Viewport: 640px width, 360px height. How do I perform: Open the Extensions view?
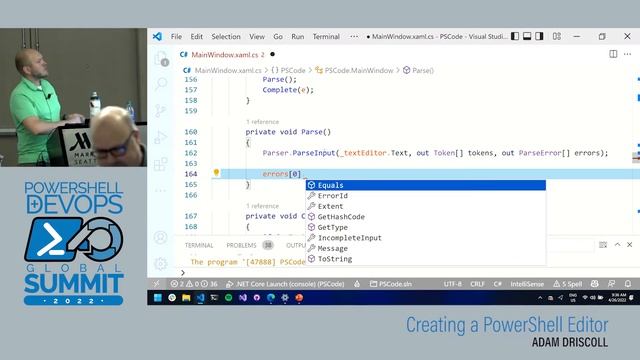(x=161, y=164)
